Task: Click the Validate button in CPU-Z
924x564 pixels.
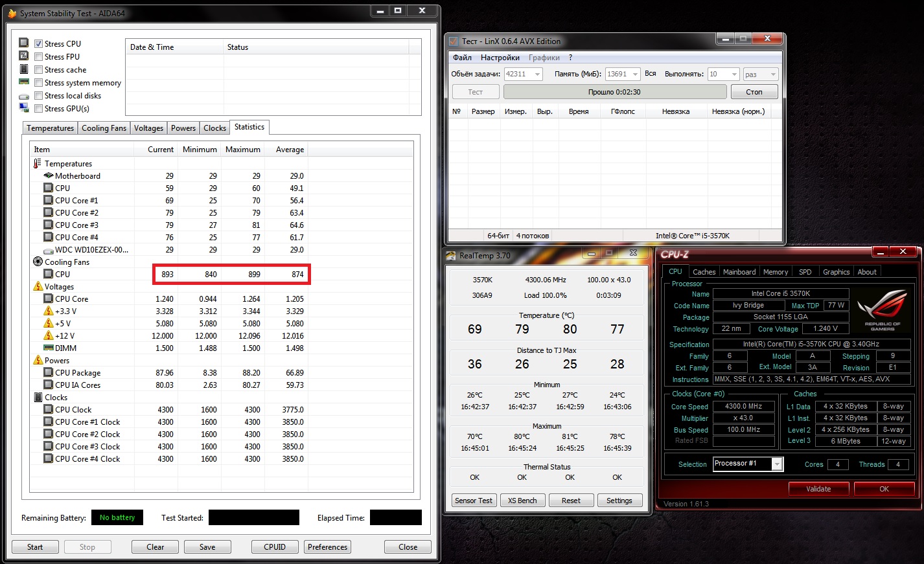Action: pos(818,489)
